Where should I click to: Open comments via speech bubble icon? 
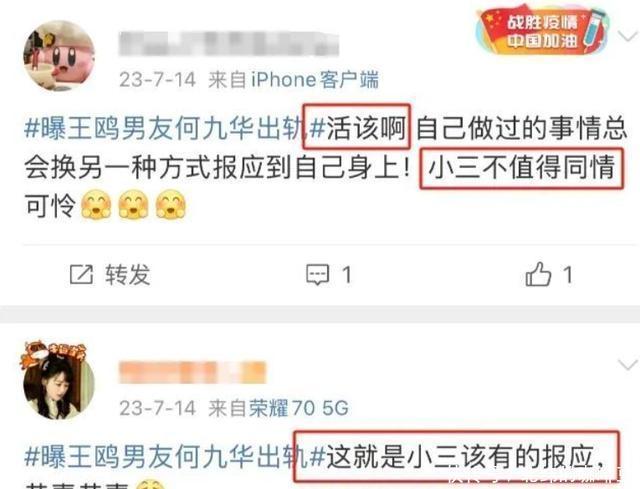(x=318, y=275)
